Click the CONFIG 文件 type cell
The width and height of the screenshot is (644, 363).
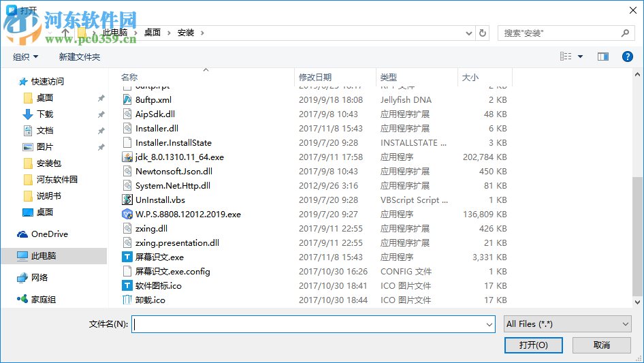coord(406,272)
